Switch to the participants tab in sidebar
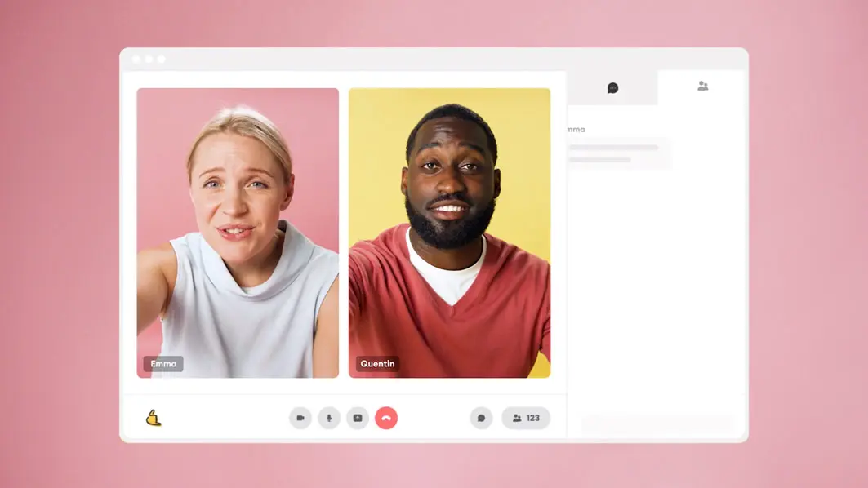 coord(702,86)
